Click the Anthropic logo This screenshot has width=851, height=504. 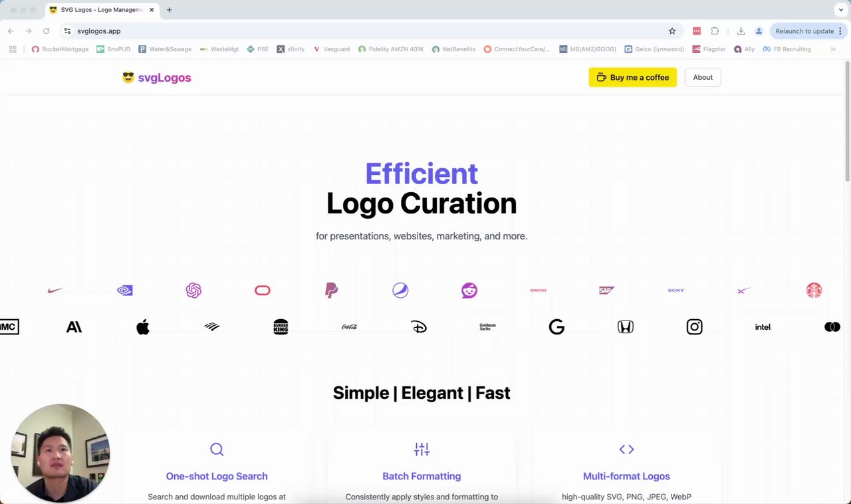pos(74,326)
